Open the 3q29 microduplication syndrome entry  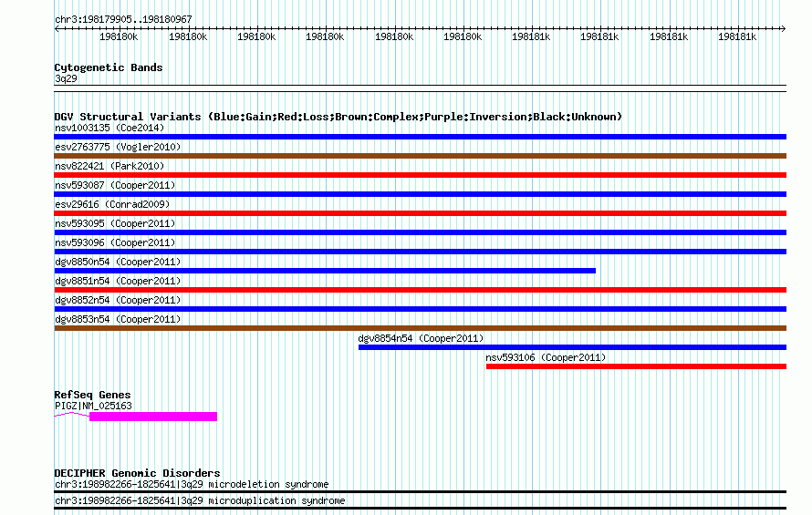click(200, 500)
